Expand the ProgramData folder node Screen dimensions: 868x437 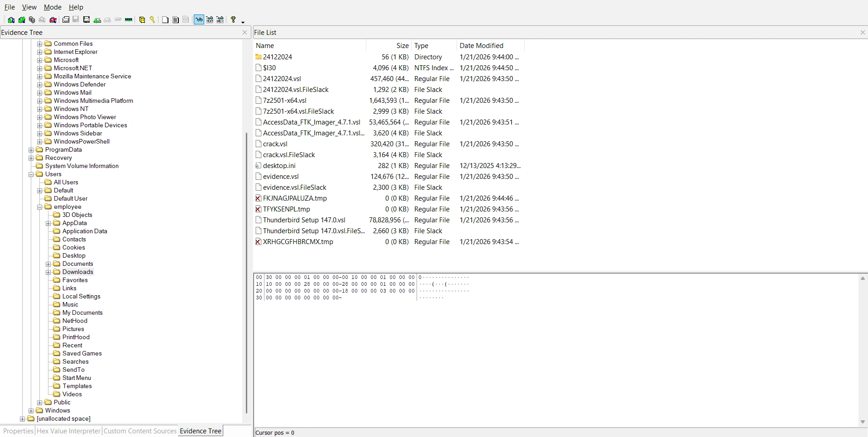31,149
